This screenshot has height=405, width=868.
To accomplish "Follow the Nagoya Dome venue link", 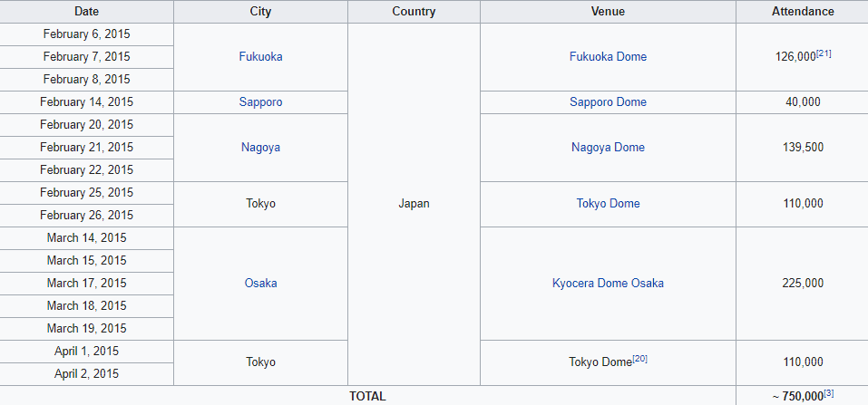I will pos(608,147).
